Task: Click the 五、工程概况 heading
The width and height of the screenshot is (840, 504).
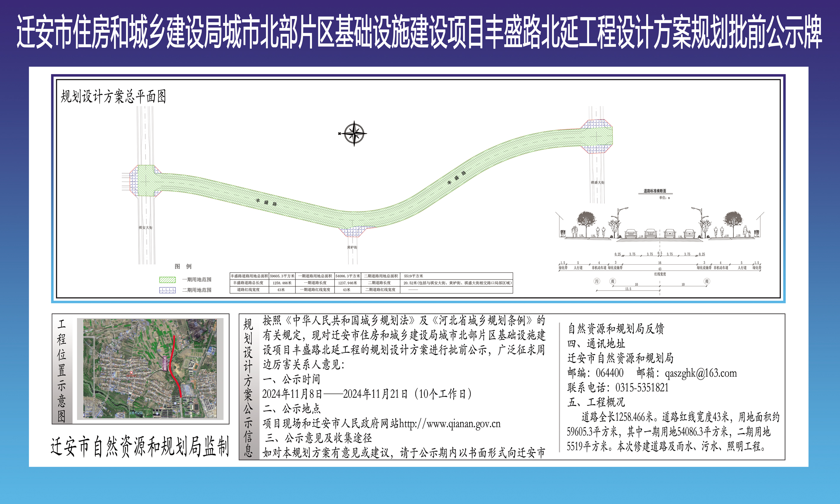Action: tap(596, 402)
